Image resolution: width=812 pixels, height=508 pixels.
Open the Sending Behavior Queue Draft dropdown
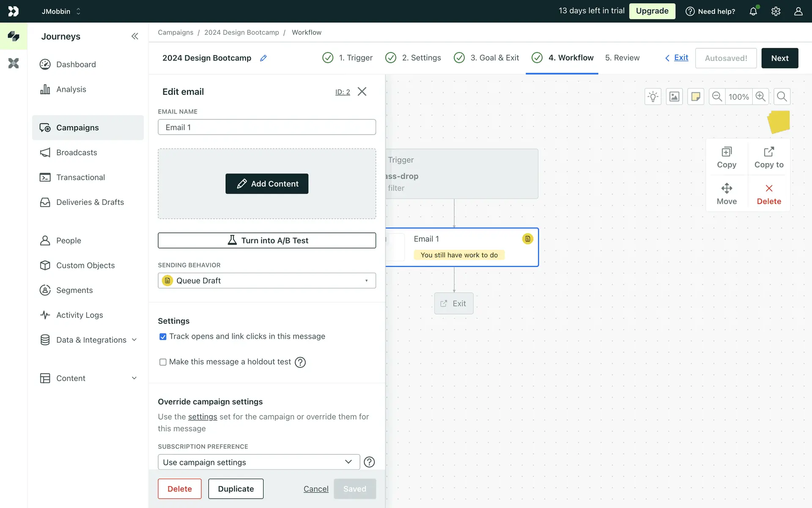(x=266, y=281)
